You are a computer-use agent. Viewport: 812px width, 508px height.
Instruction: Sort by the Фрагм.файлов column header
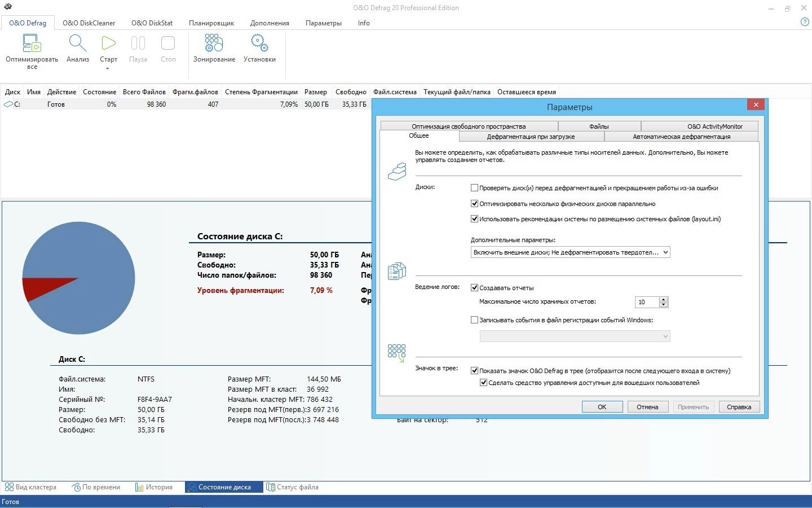click(195, 92)
